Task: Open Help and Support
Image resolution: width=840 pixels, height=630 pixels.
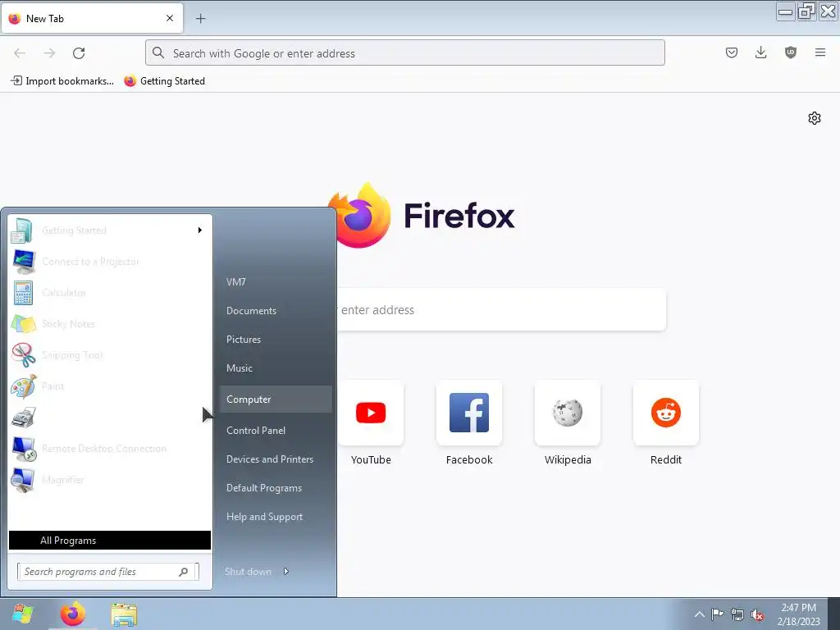Action: (264, 517)
